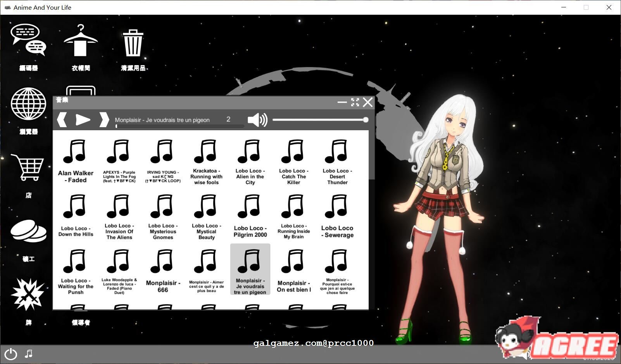The width and height of the screenshot is (621, 364).
Task: Click the music note icon in bottom taskbar
Action: point(28,354)
